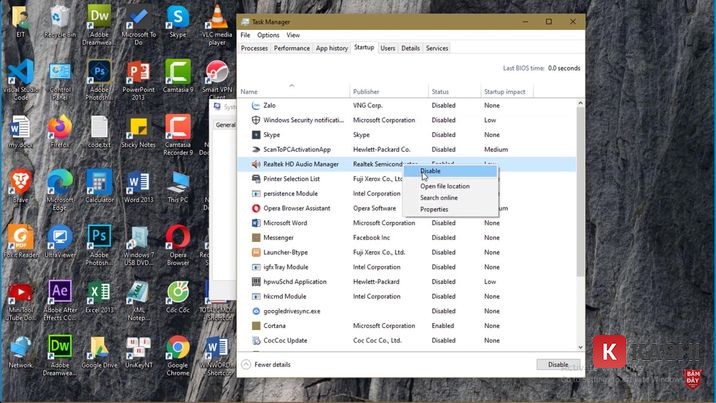Choose Properties in the context menu

(450, 209)
